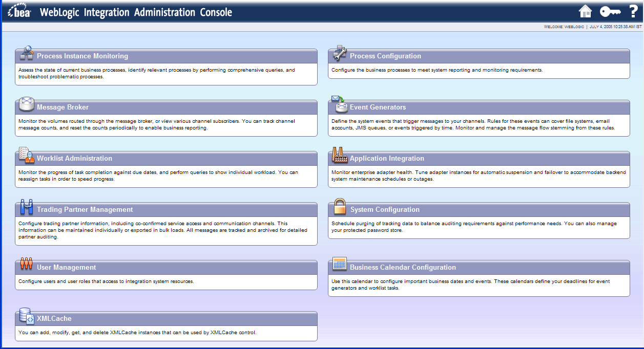
Task: Open the User Management section
Action: (66, 268)
